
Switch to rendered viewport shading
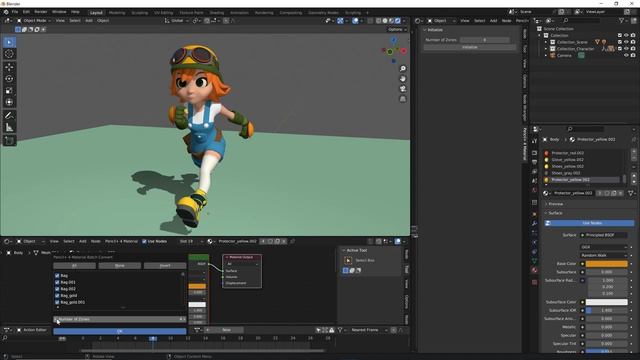(398, 20)
